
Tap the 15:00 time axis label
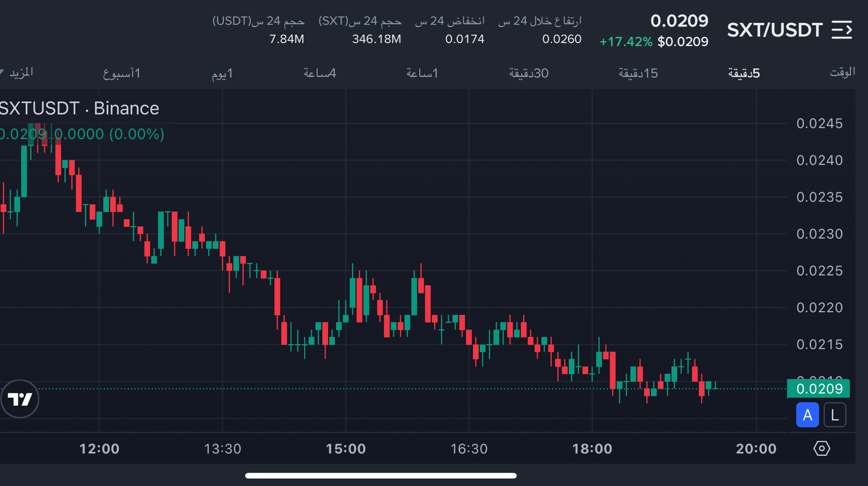[346, 449]
